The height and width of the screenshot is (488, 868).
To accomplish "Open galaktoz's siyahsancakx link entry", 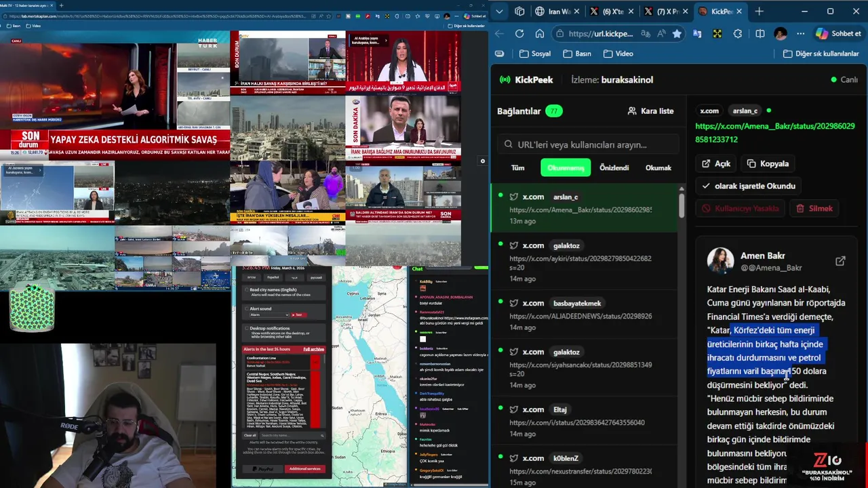I will 583,368.
